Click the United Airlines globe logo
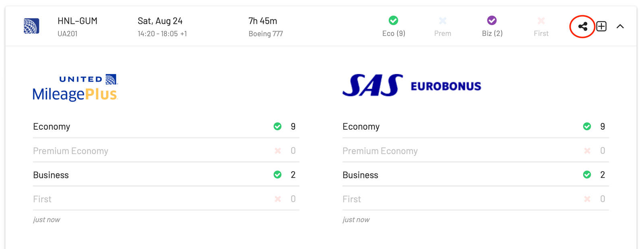This screenshot has width=644, height=249. pos(31,26)
